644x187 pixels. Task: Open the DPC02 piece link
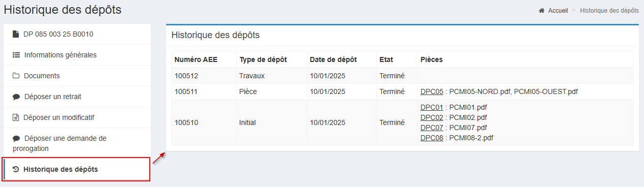point(432,117)
